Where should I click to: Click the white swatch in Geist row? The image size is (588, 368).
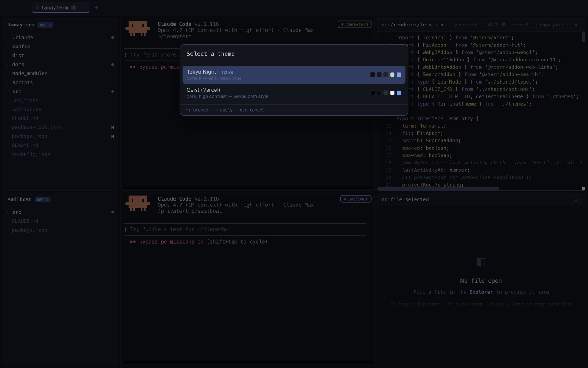click(392, 93)
